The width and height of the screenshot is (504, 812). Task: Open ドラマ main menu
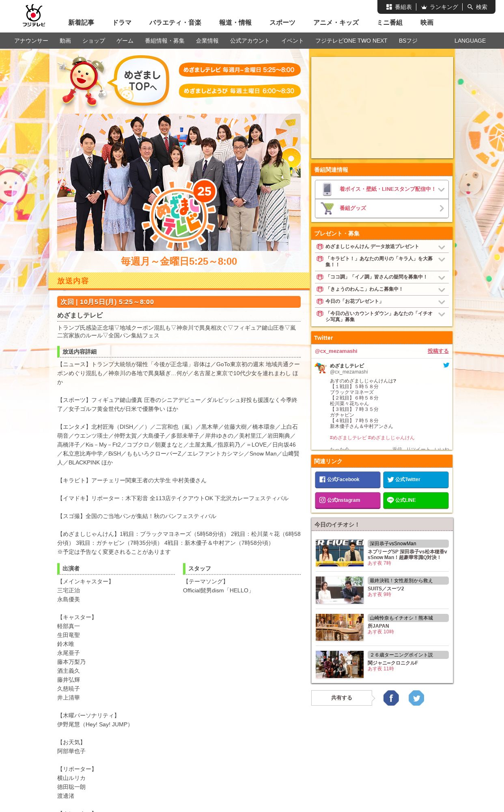(122, 22)
